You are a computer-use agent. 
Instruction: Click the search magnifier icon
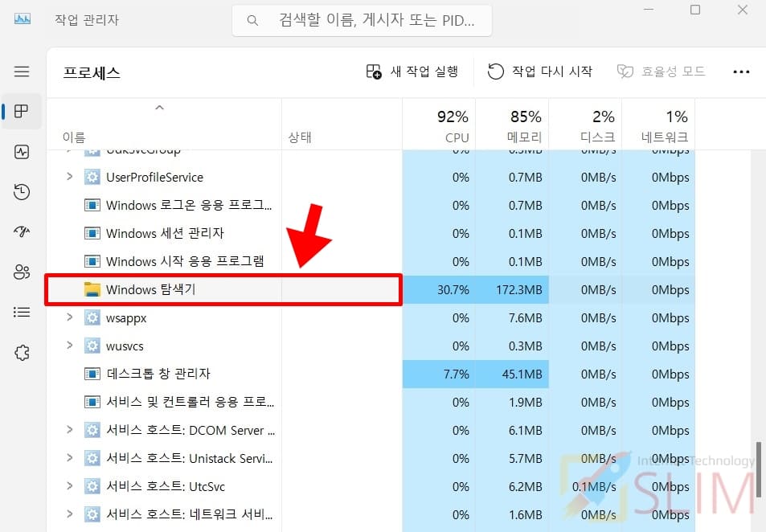point(252,21)
